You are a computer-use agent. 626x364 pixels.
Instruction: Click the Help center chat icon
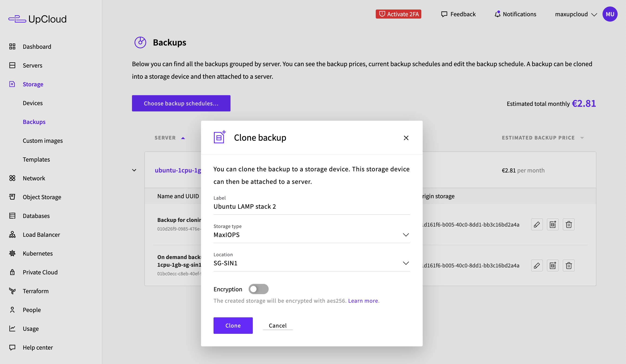[12, 347]
